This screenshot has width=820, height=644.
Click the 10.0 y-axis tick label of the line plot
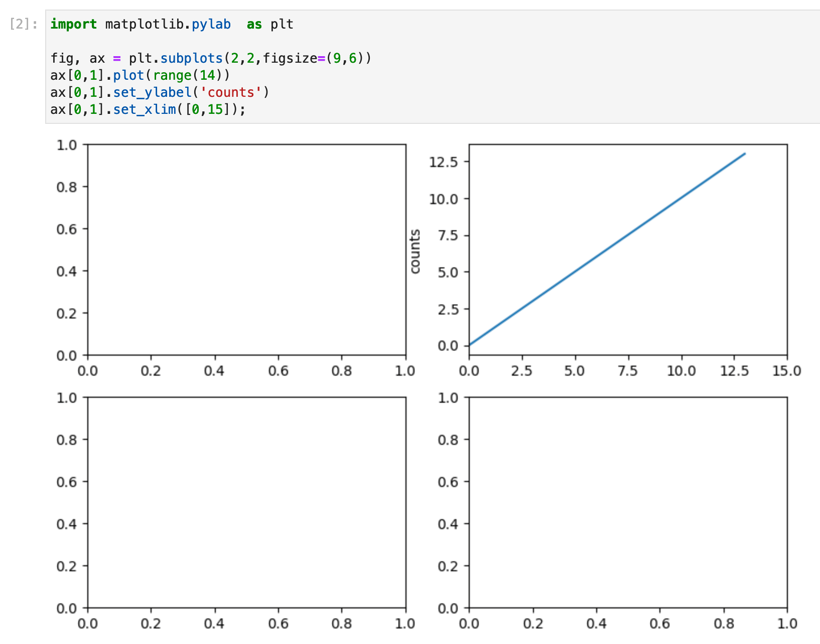444,199
